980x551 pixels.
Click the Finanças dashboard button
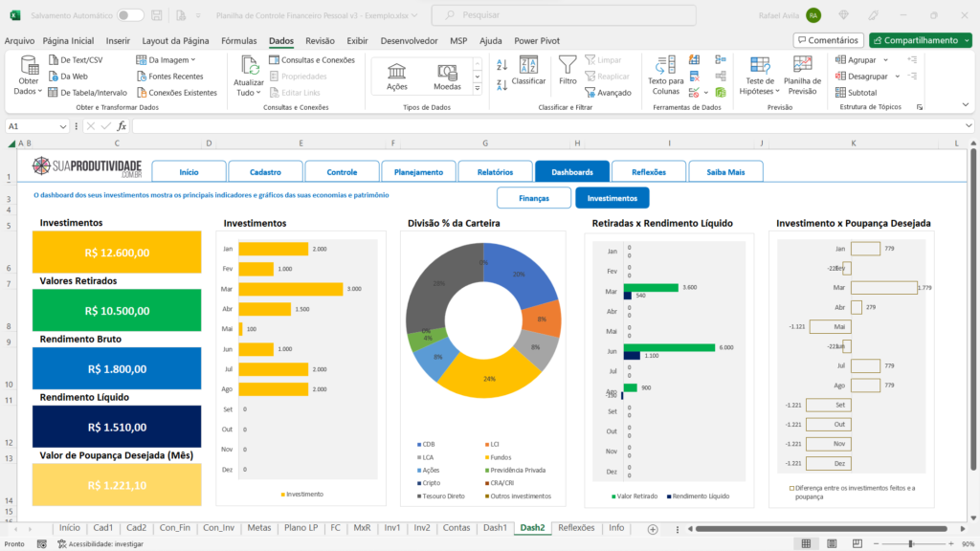click(x=533, y=198)
